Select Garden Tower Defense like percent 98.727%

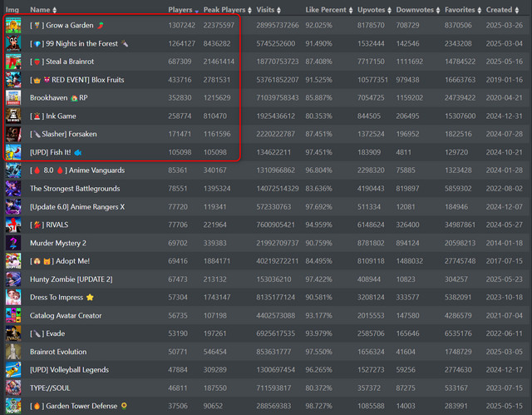pyautogui.click(x=319, y=407)
